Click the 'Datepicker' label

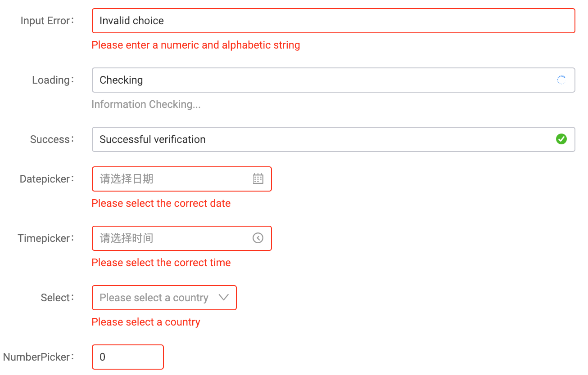click(x=45, y=179)
